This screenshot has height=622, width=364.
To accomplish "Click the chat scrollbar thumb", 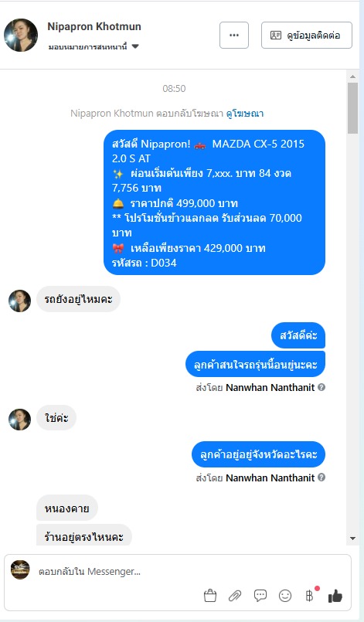I will point(352,108).
